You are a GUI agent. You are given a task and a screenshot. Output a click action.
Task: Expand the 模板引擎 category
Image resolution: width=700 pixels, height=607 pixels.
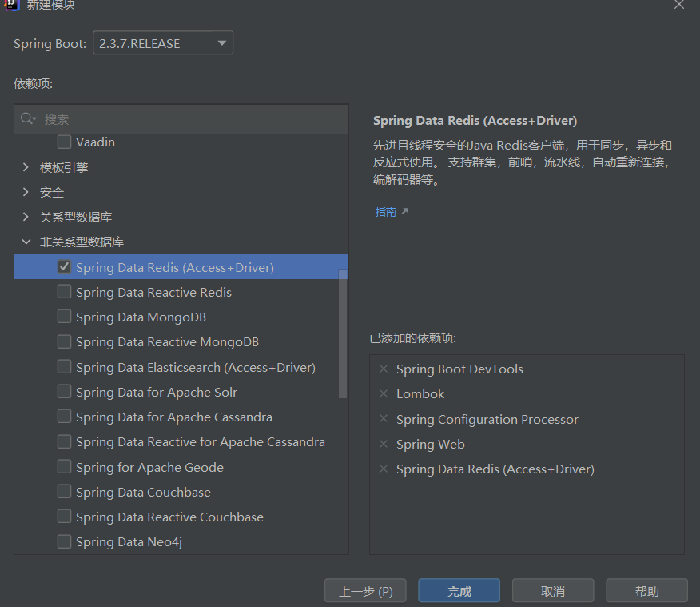pos(26,167)
